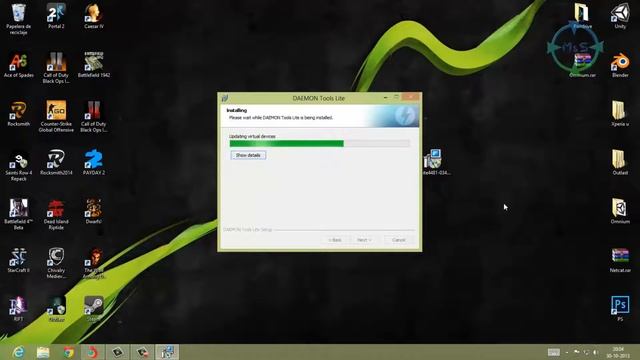Select Counter-Strike Global Offensive shortcut

tap(56, 117)
